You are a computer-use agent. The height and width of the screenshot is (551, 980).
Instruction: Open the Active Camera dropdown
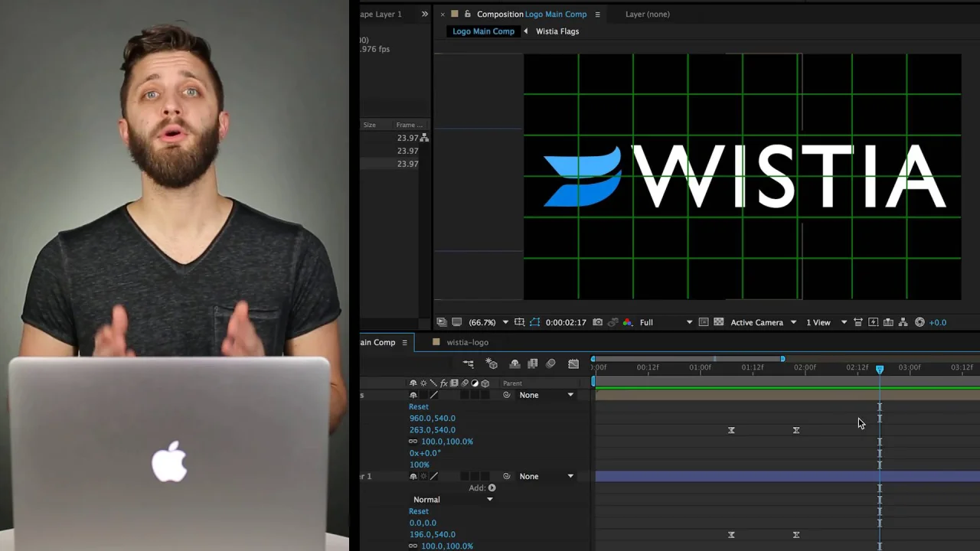point(763,322)
